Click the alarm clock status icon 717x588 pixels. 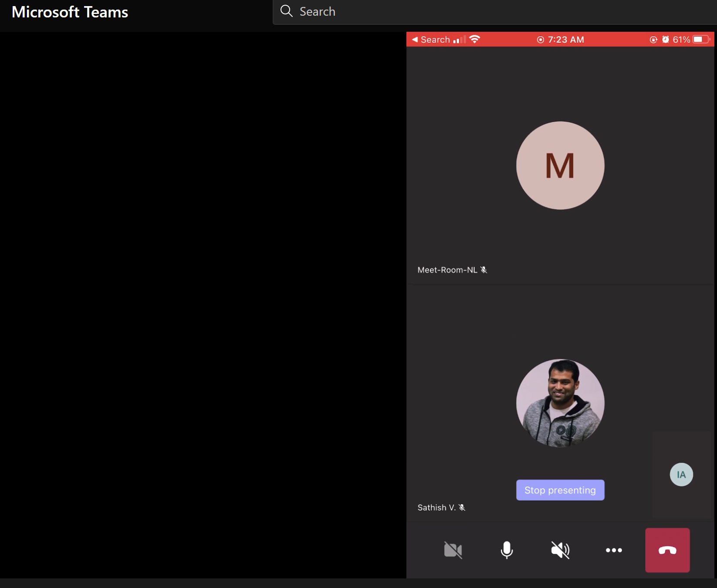[x=666, y=40]
